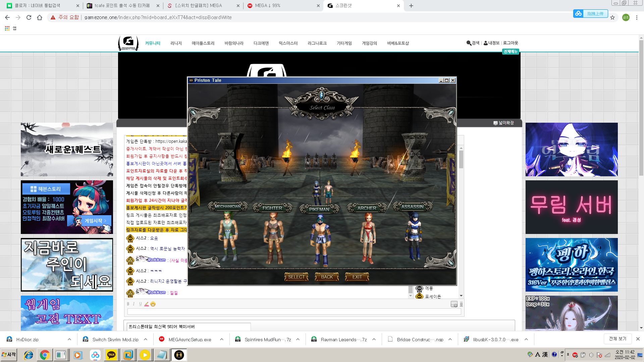Open KakaoTalk from the taskbar

pos(111,355)
